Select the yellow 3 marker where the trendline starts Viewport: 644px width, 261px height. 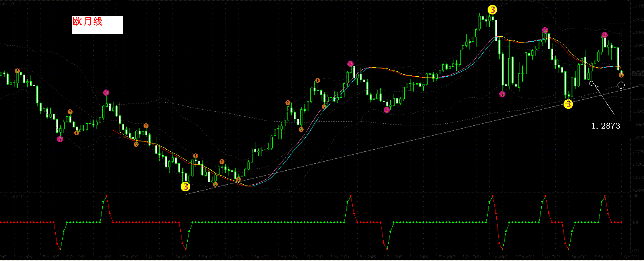click(186, 187)
